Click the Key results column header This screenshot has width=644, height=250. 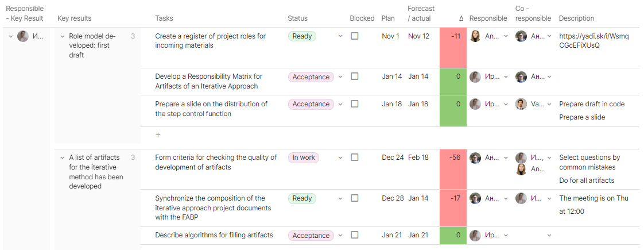pyautogui.click(x=75, y=18)
